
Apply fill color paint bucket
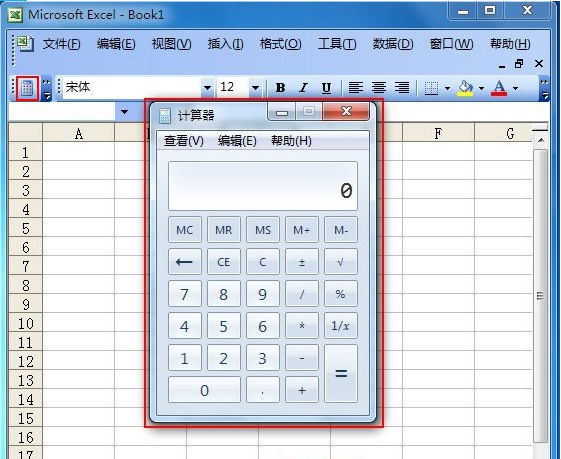click(465, 88)
